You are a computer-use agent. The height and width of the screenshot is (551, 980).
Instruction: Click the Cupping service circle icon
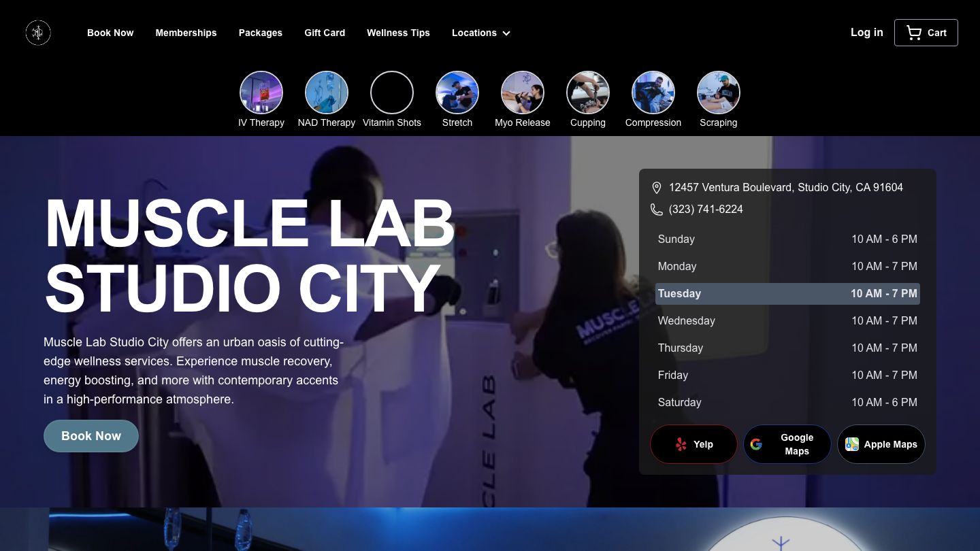tap(588, 93)
